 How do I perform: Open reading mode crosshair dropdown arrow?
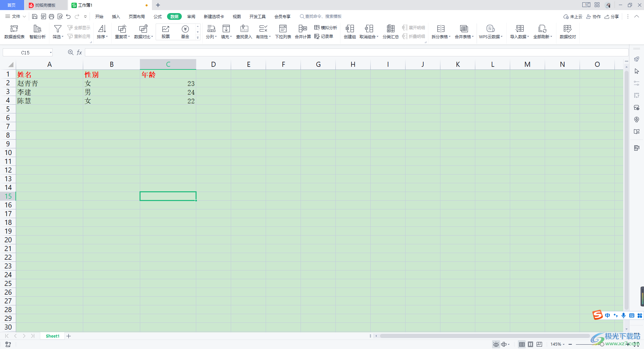509,344
